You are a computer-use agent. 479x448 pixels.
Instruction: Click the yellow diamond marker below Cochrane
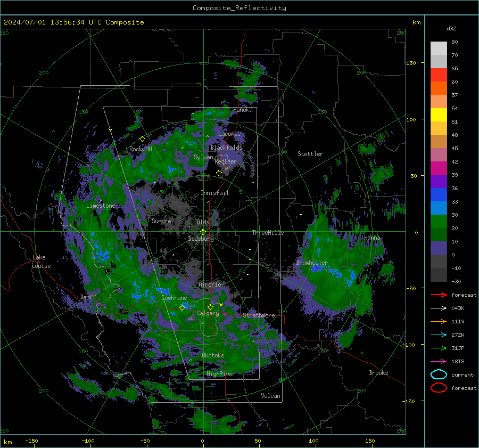click(x=183, y=307)
